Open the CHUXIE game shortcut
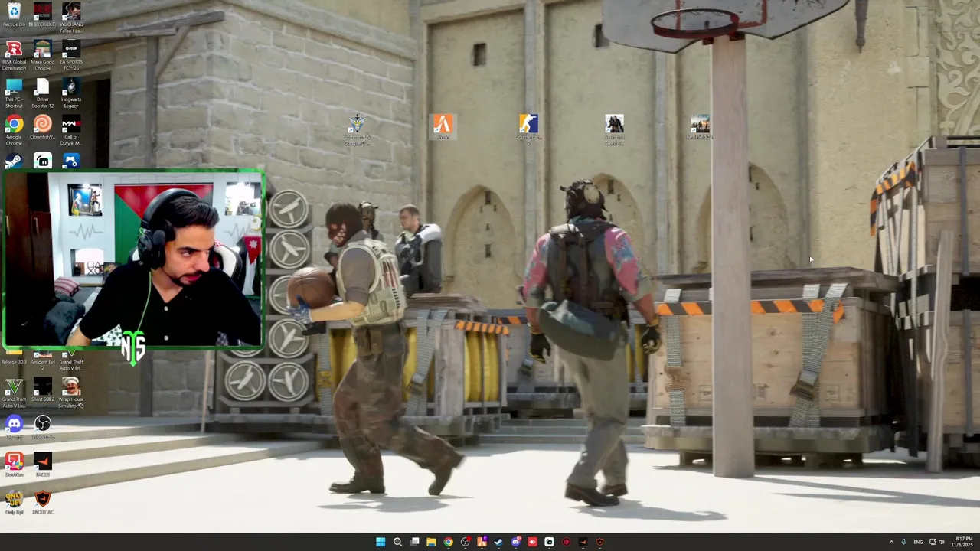This screenshot has width=980, height=551. tap(43, 15)
